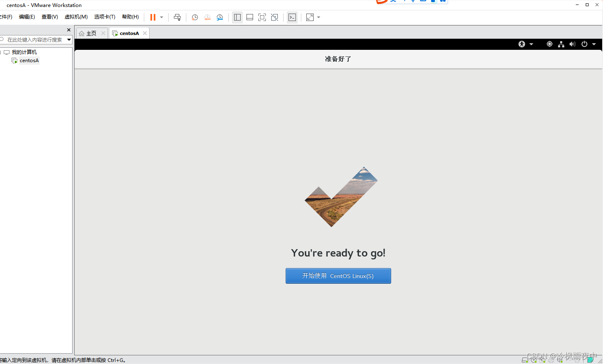Switch to the centosA tab
603x364 pixels.
129,33
